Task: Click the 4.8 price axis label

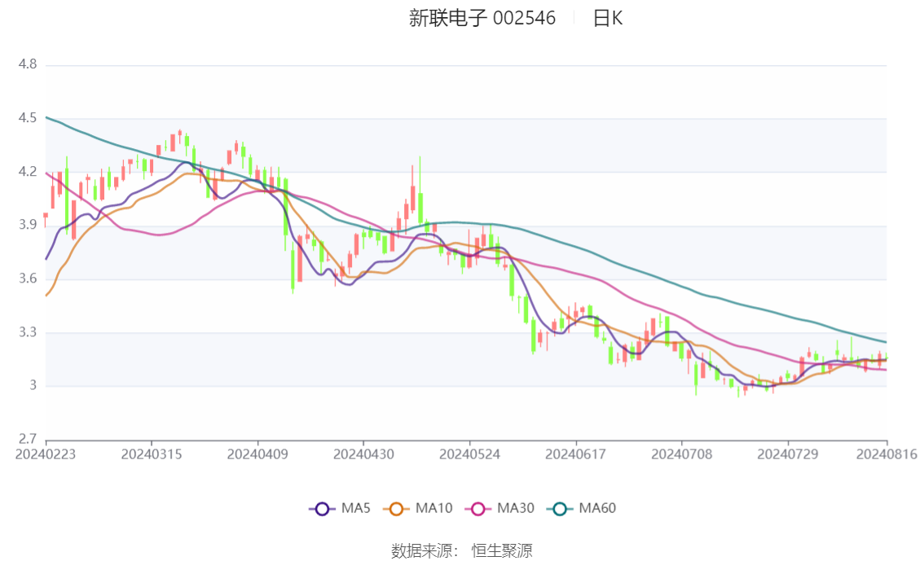Action: click(28, 64)
